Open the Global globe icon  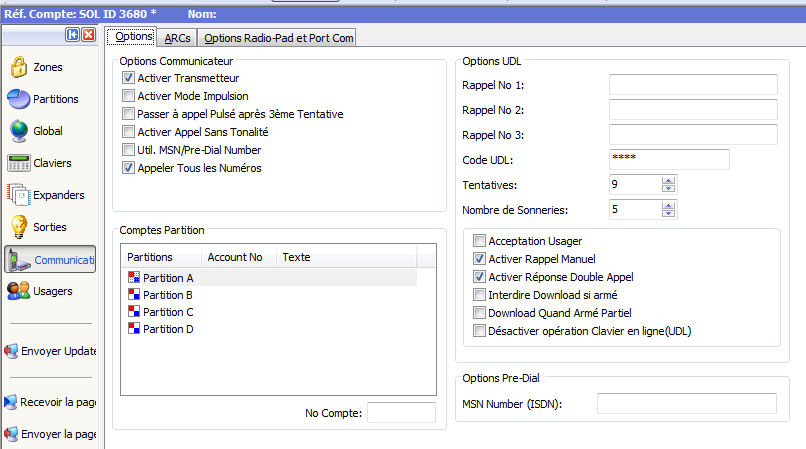point(18,131)
